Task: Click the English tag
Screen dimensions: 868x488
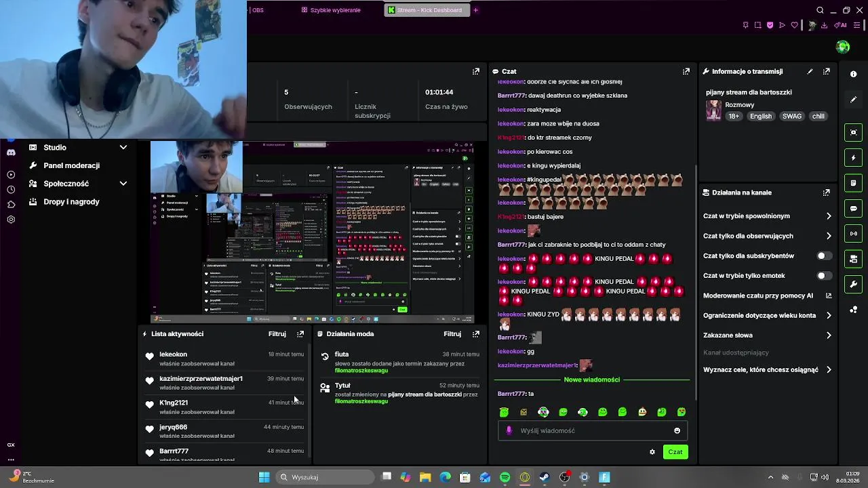Action: tap(761, 116)
